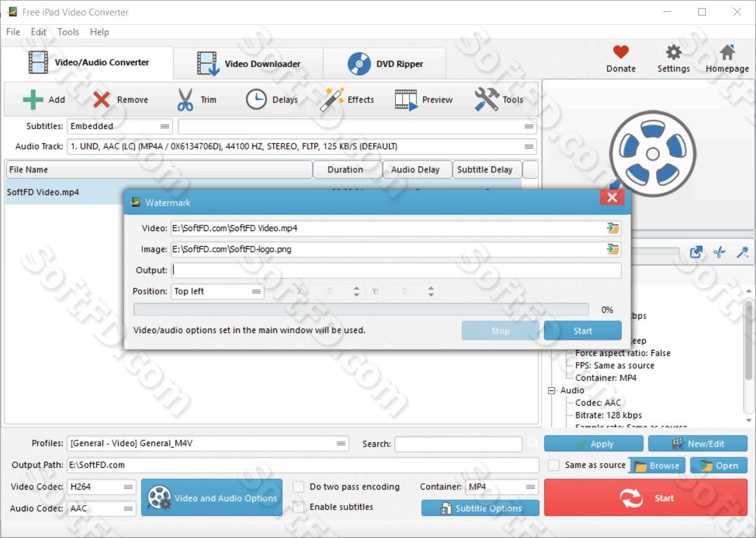Click the X position stepper arrows

pos(357,291)
